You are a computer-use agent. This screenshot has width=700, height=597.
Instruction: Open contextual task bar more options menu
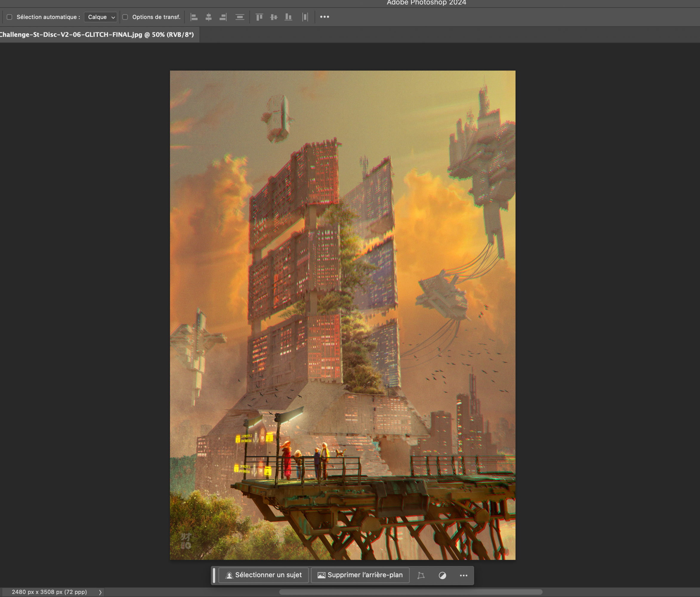click(x=463, y=576)
